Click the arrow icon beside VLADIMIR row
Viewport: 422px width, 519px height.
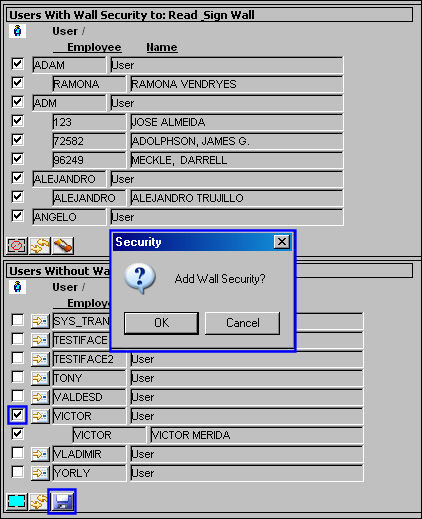(40, 454)
